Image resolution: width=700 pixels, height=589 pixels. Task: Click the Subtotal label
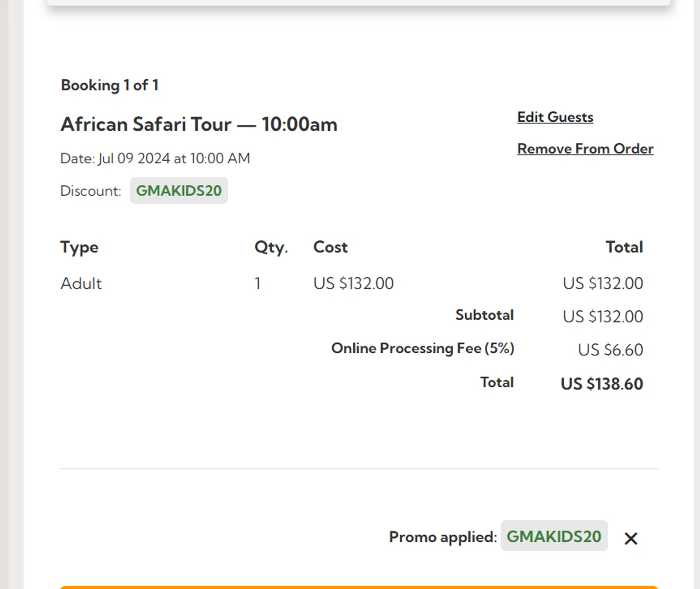(x=484, y=315)
